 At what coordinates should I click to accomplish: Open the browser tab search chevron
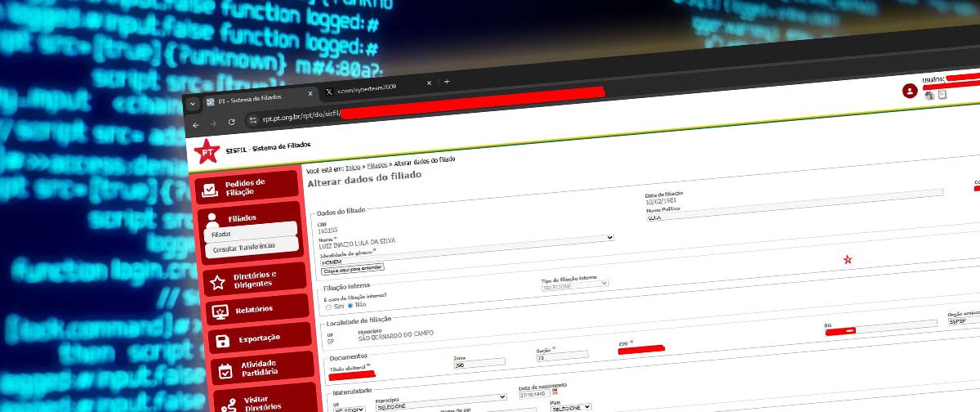pos(192,104)
